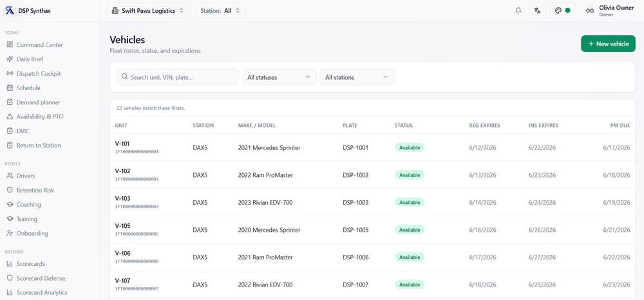
Task: Click the PM DUE column header
Action: [x=620, y=125]
